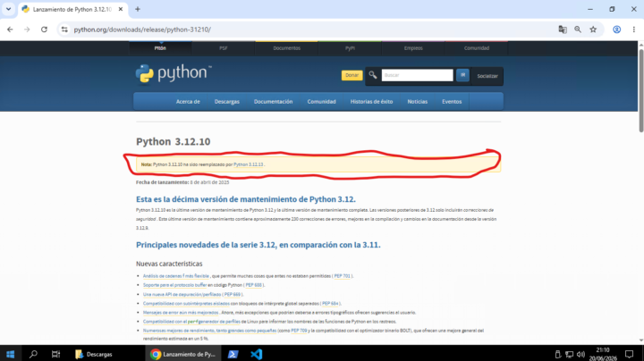
Task: Open Windows Start menu
Action: tap(10, 354)
